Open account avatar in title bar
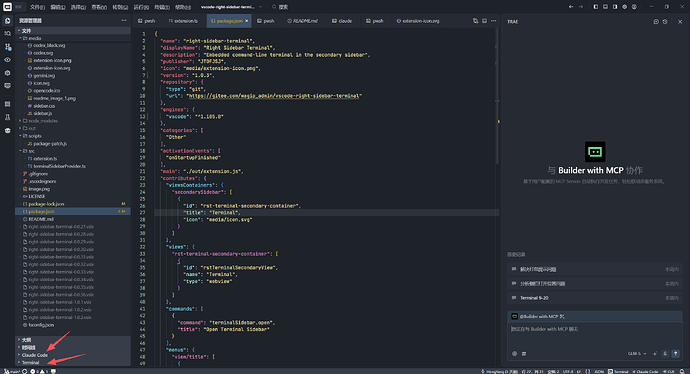690x374 pixels. 634,7
